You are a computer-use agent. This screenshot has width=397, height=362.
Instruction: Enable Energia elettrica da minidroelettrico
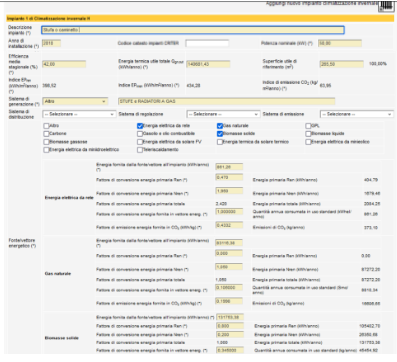[x=46, y=150]
